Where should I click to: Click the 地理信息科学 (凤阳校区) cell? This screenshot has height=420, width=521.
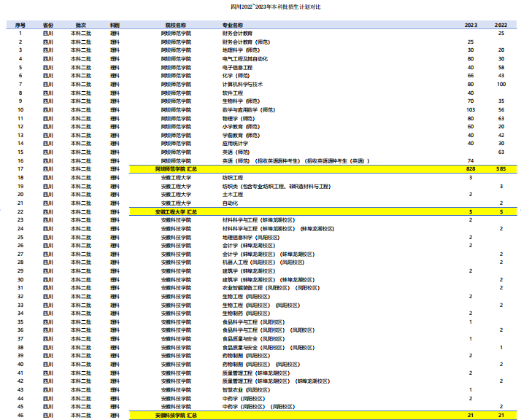tap(254, 237)
